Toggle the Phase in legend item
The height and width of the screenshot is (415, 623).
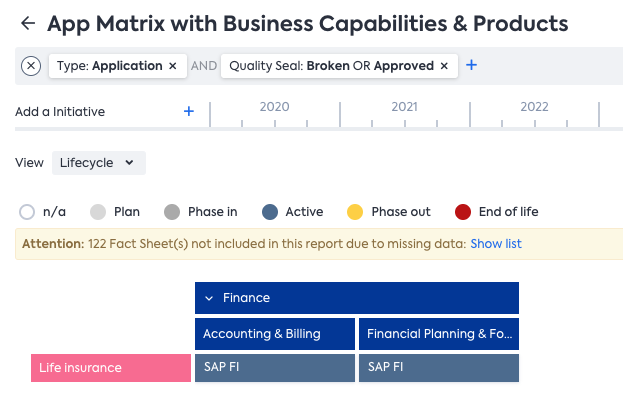(x=172, y=212)
